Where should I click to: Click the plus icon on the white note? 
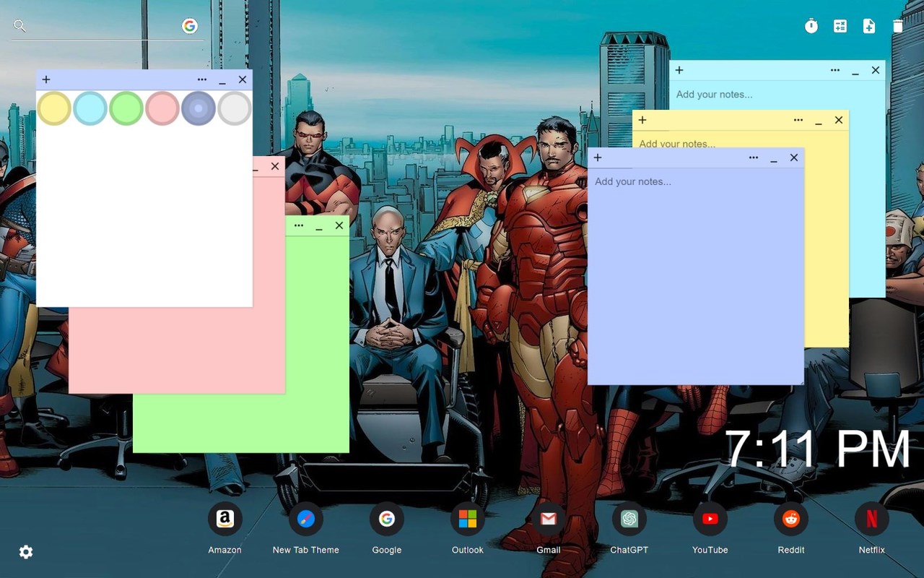point(46,79)
